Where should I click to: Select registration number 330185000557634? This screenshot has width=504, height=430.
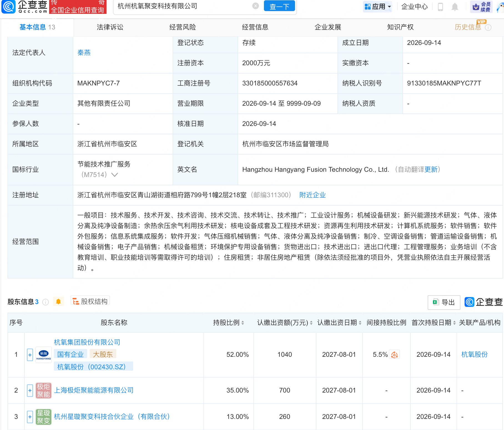pos(270,83)
